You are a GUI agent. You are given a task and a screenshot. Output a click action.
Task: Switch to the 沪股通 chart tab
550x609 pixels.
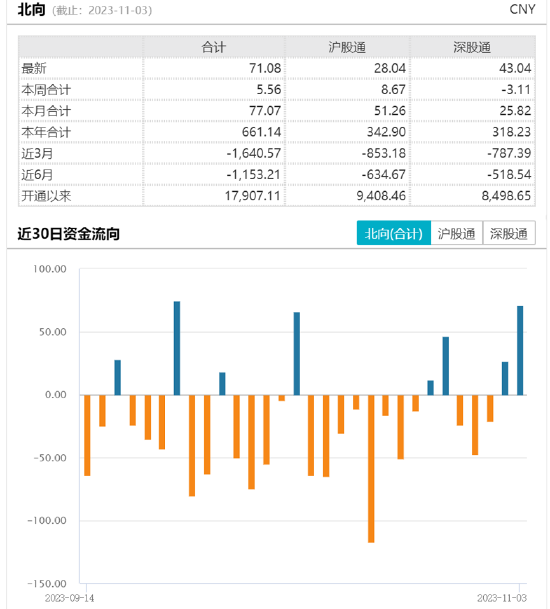(456, 233)
